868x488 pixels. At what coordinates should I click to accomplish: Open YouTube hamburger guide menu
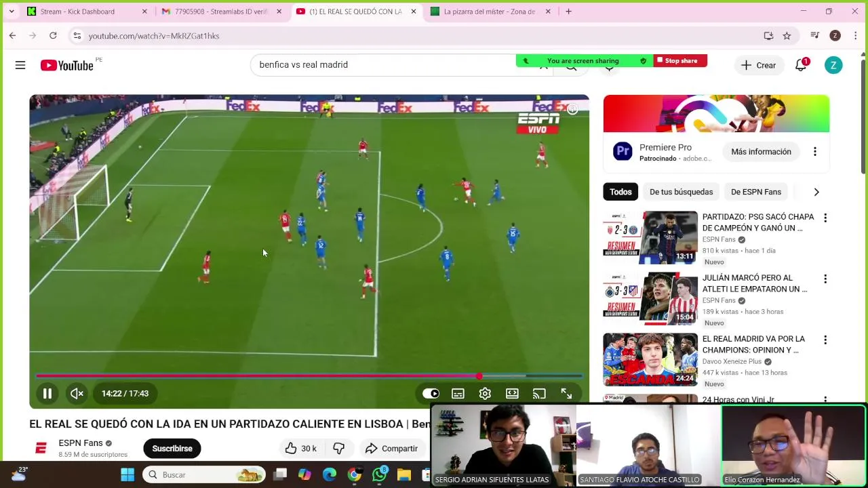pyautogui.click(x=20, y=65)
